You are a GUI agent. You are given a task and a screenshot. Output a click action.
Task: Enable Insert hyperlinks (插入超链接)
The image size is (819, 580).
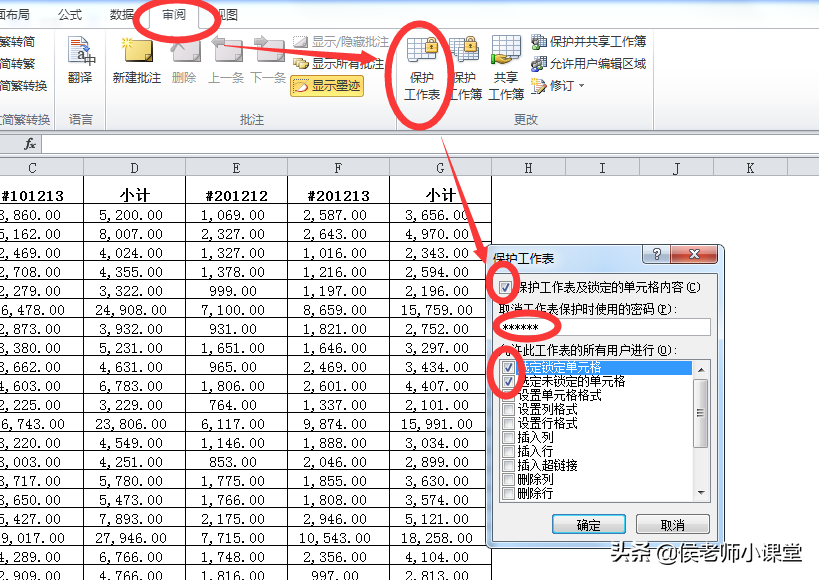508,465
